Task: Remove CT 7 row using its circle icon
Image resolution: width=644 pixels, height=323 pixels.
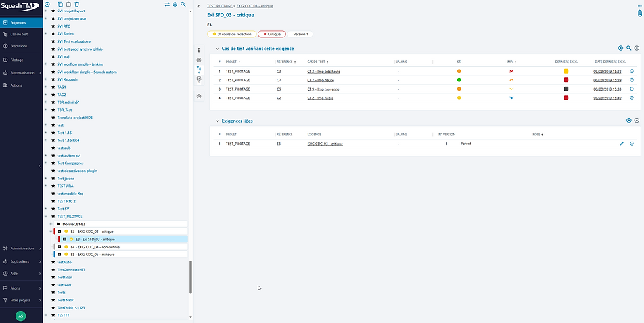Action: tap(632, 80)
